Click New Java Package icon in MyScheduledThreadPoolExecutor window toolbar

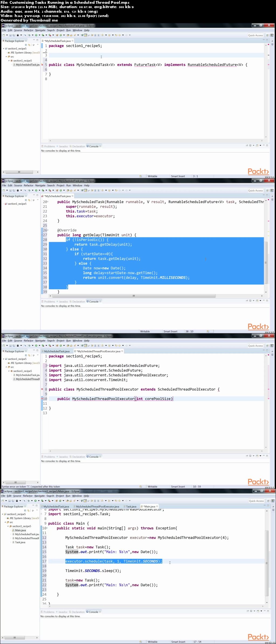pyautogui.click(x=57, y=345)
